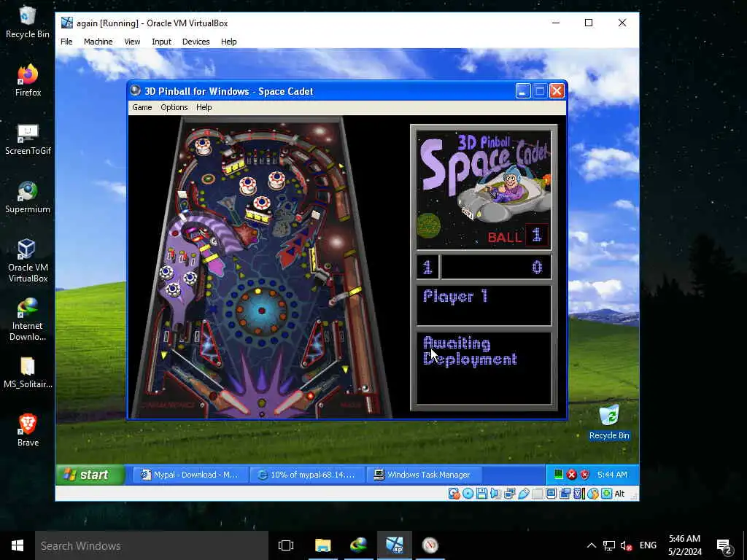Select the MS_Solitaire folder on the desktop
Viewport: 747px width, 560px height.
[28, 373]
